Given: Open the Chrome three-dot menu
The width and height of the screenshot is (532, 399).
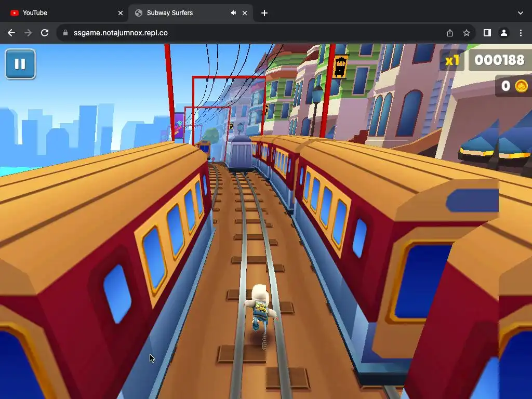Looking at the screenshot, I should (521, 33).
